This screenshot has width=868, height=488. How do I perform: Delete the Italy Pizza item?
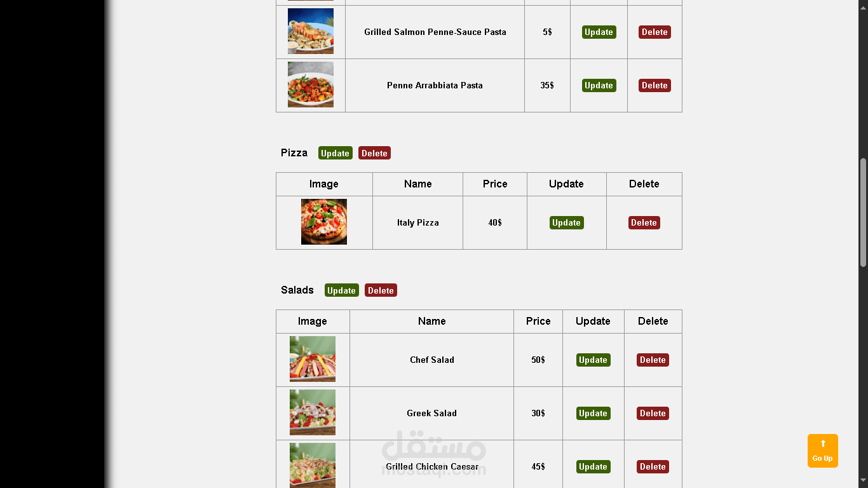click(644, 222)
